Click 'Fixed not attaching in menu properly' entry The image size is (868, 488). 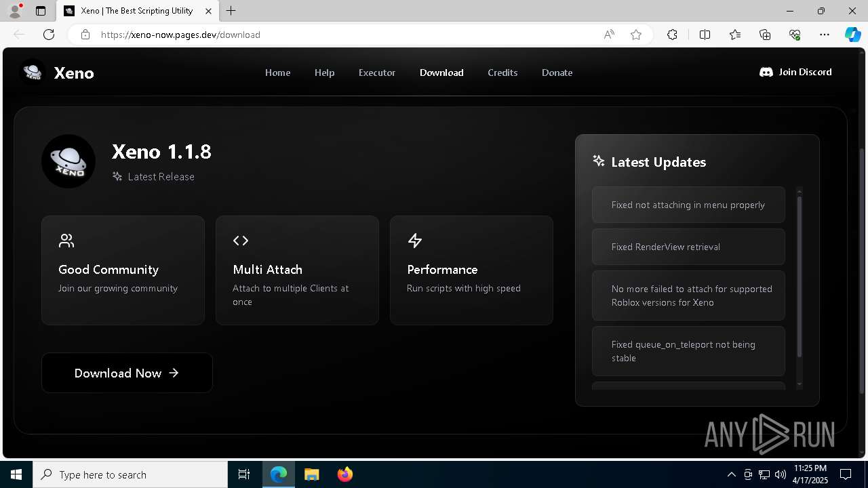tap(688, 205)
